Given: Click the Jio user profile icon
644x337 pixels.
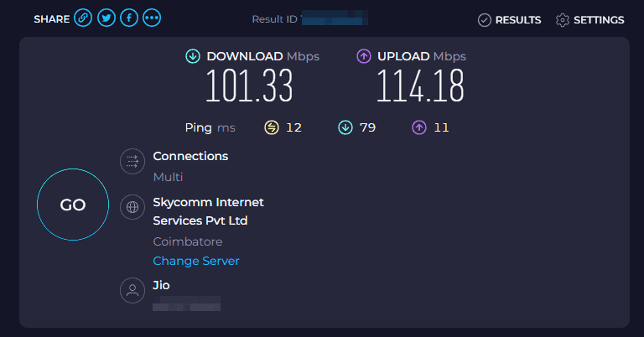Looking at the screenshot, I should pyautogui.click(x=132, y=291).
